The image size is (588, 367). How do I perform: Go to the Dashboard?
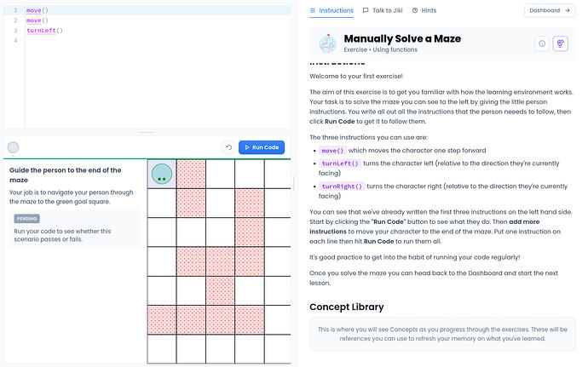(550, 10)
